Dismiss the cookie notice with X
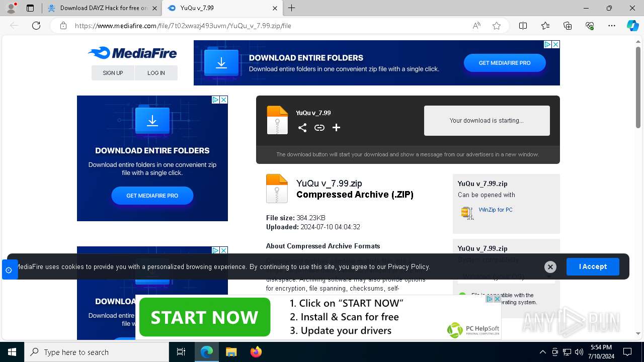The width and height of the screenshot is (644, 362). click(x=550, y=267)
